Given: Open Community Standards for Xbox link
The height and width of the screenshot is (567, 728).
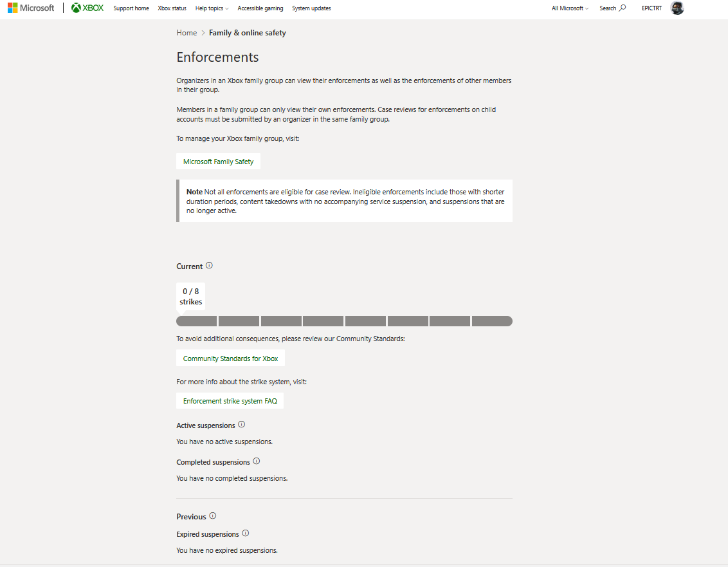Looking at the screenshot, I should tap(230, 358).
